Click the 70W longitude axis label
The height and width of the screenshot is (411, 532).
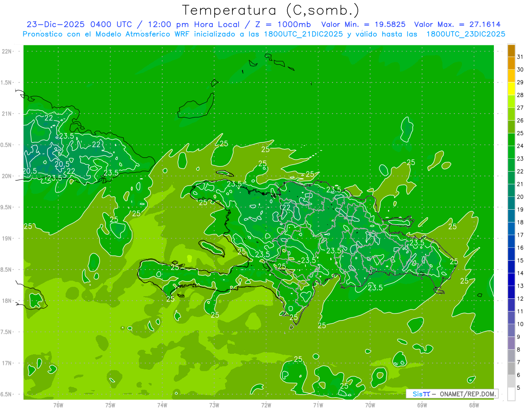tap(370, 405)
